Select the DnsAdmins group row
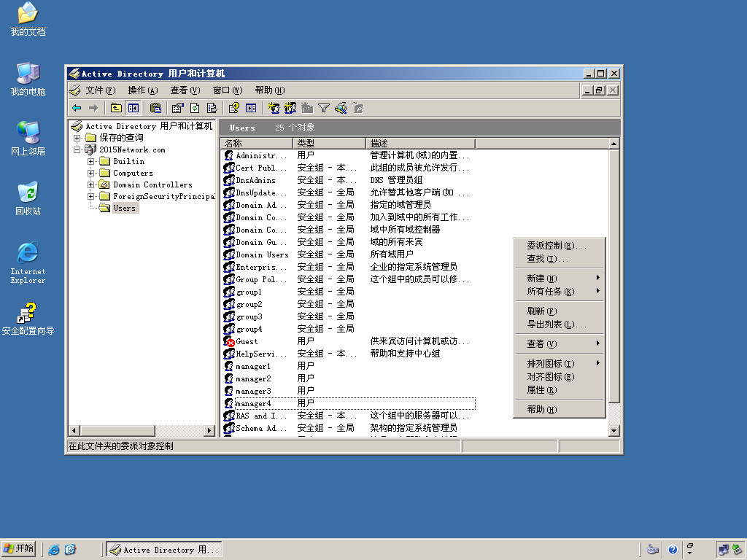 (349, 181)
